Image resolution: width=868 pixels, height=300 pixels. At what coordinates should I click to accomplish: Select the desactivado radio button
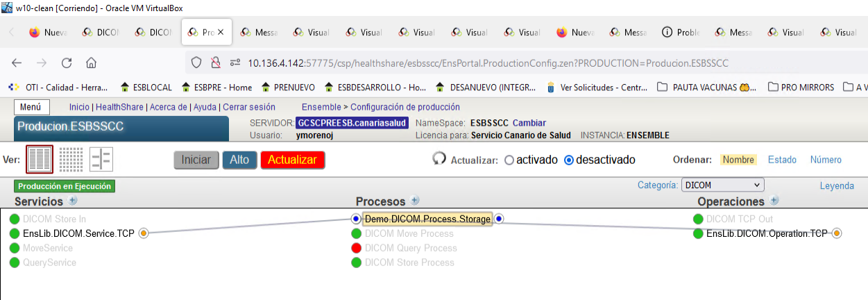point(569,160)
